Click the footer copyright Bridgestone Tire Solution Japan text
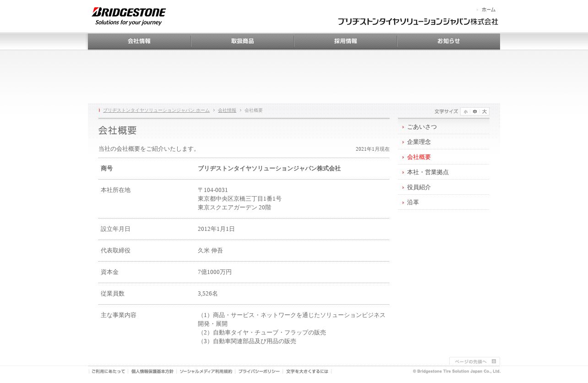Screen dimensions: 588x383 click(457, 372)
